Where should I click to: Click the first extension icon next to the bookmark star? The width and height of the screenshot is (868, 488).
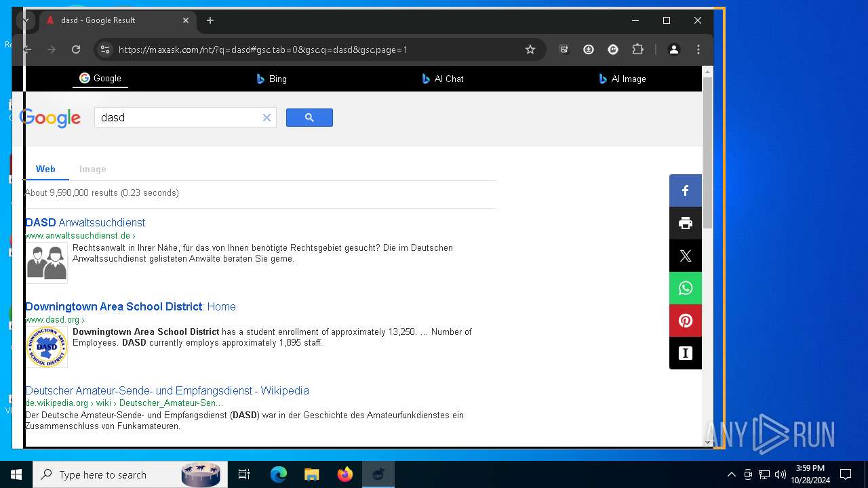click(x=564, y=49)
